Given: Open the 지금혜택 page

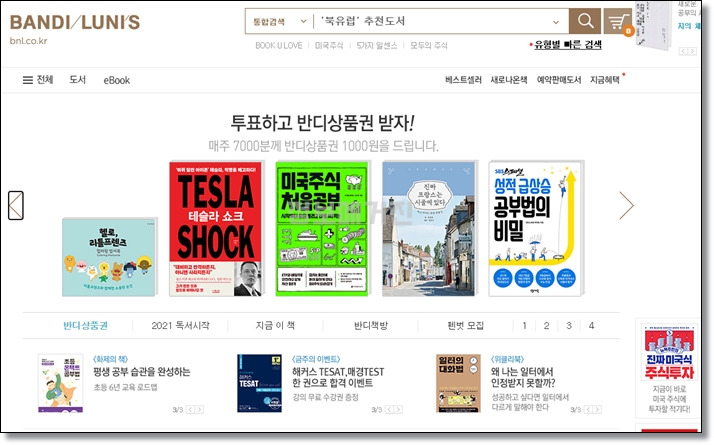Looking at the screenshot, I should [605, 80].
